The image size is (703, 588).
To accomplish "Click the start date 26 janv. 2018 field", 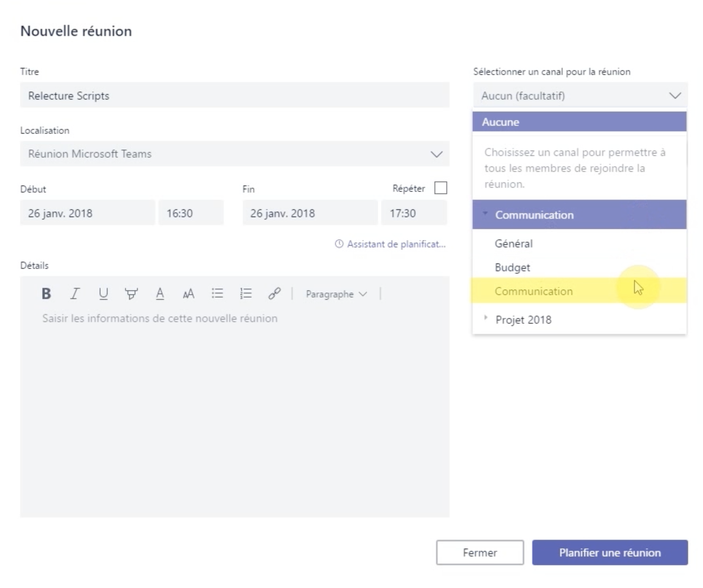I will pyautogui.click(x=87, y=213).
